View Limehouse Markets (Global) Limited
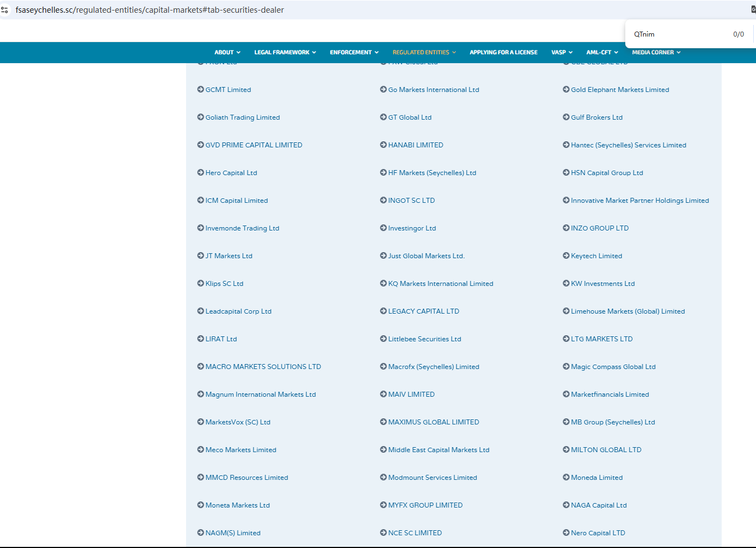756x548 pixels. tap(628, 311)
